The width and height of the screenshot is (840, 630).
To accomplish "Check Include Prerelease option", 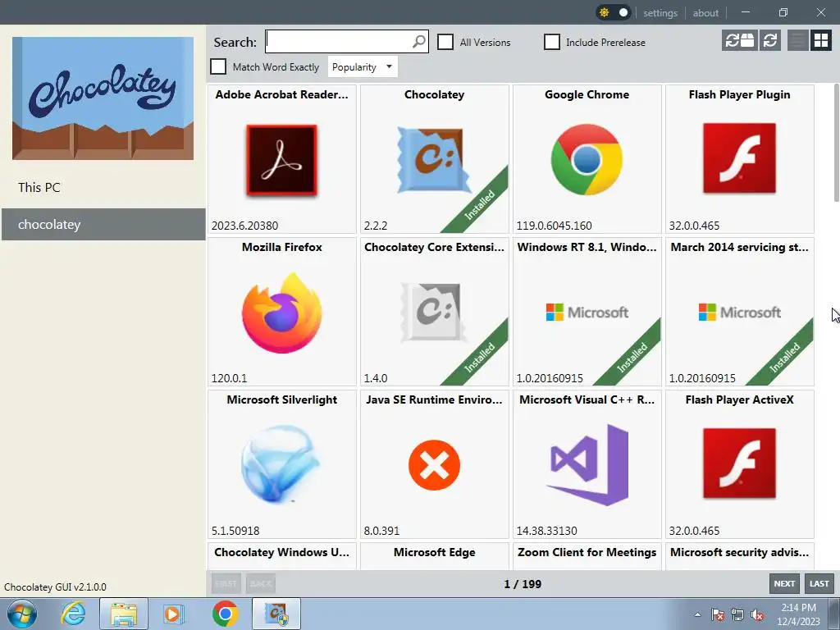I will tap(552, 42).
